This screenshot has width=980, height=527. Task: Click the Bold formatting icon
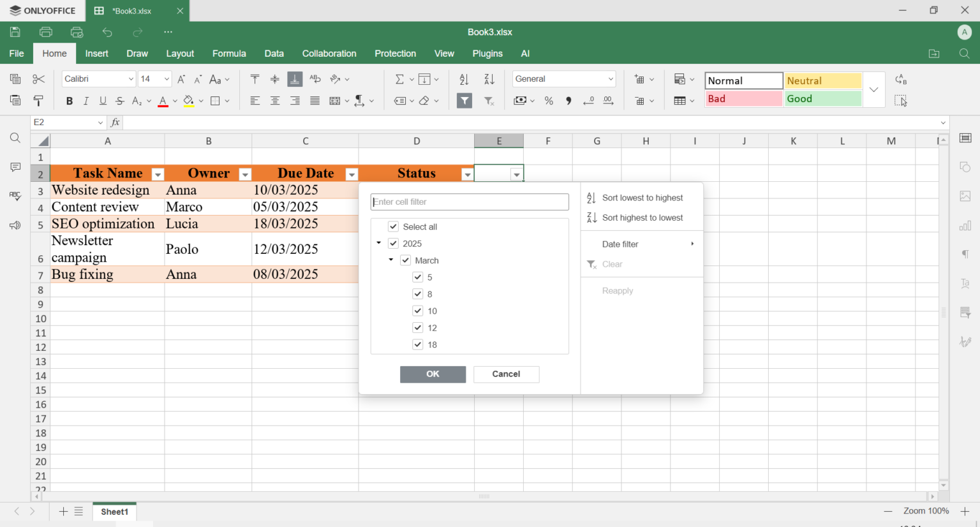point(70,101)
